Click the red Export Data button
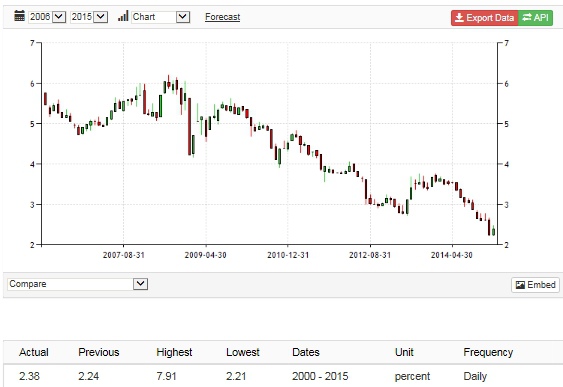The height and width of the screenshot is (387, 563). pyautogui.click(x=484, y=18)
